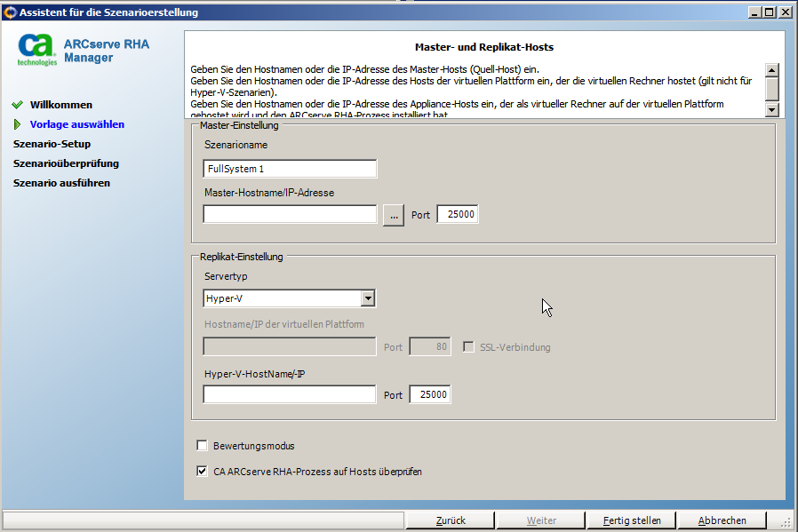This screenshot has width=798, height=532.
Task: Click the virtual platform hostname field
Action: tap(290, 346)
